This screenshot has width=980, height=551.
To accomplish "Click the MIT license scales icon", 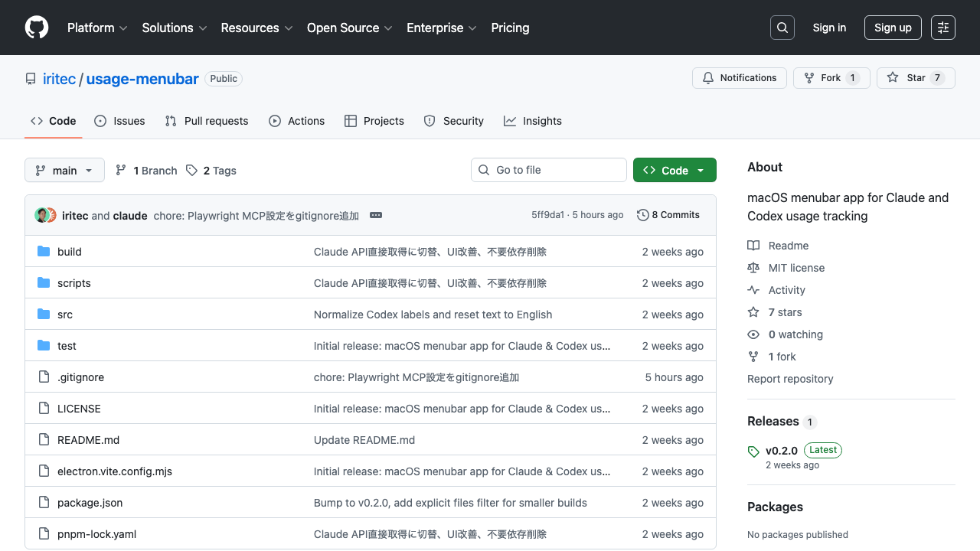I will (x=754, y=267).
